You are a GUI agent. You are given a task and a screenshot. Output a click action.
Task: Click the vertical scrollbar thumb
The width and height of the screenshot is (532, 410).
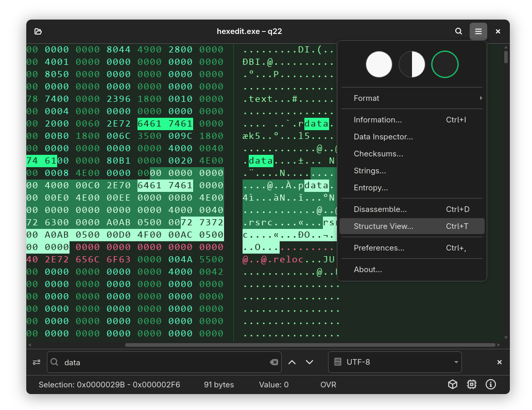point(506,57)
